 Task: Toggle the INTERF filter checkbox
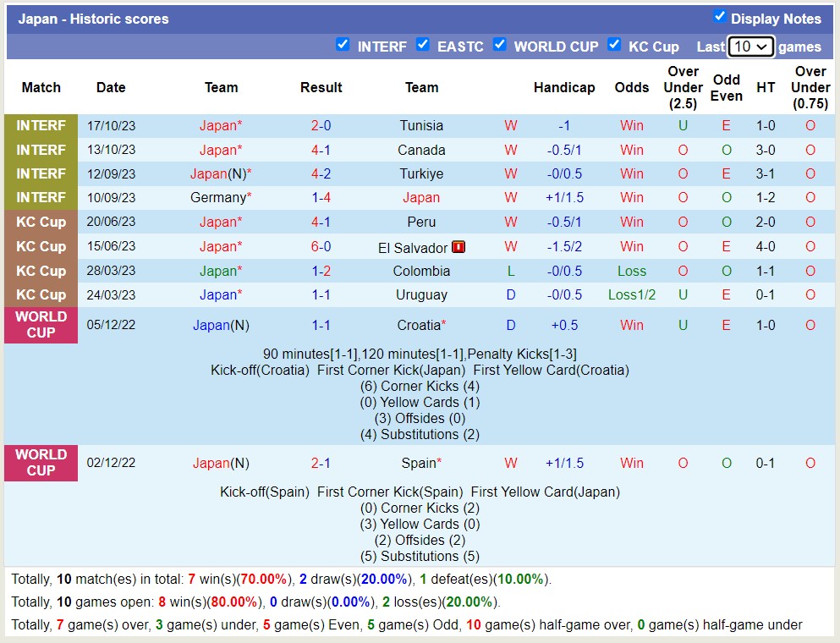(343, 45)
